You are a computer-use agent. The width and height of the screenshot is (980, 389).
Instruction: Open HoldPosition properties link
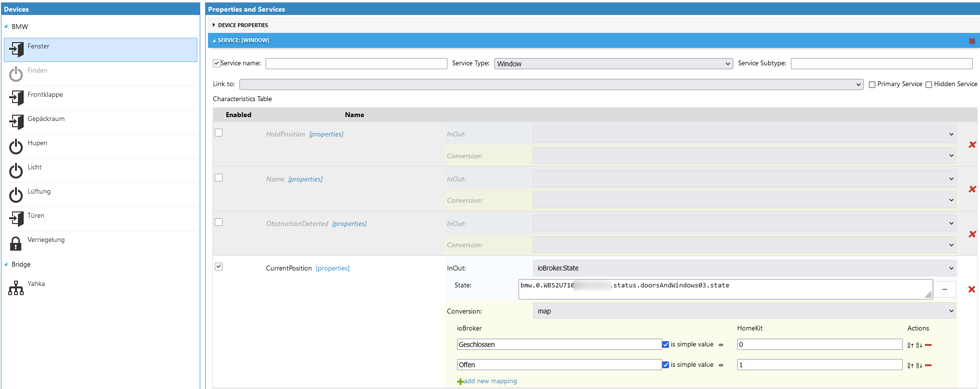pos(326,134)
